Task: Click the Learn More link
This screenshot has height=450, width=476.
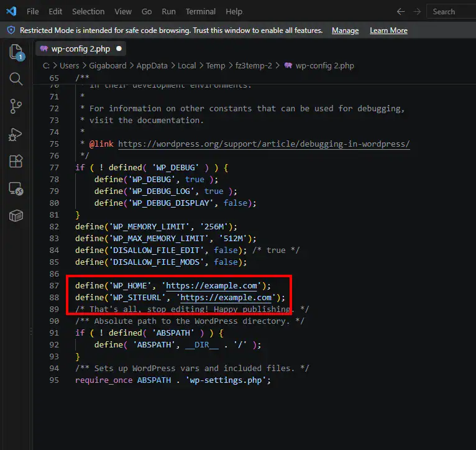Action: point(388,30)
